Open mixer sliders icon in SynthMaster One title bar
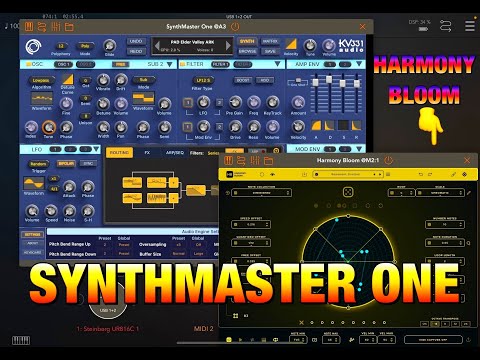The width and height of the screenshot is (480, 360). pyautogui.click(x=56, y=27)
